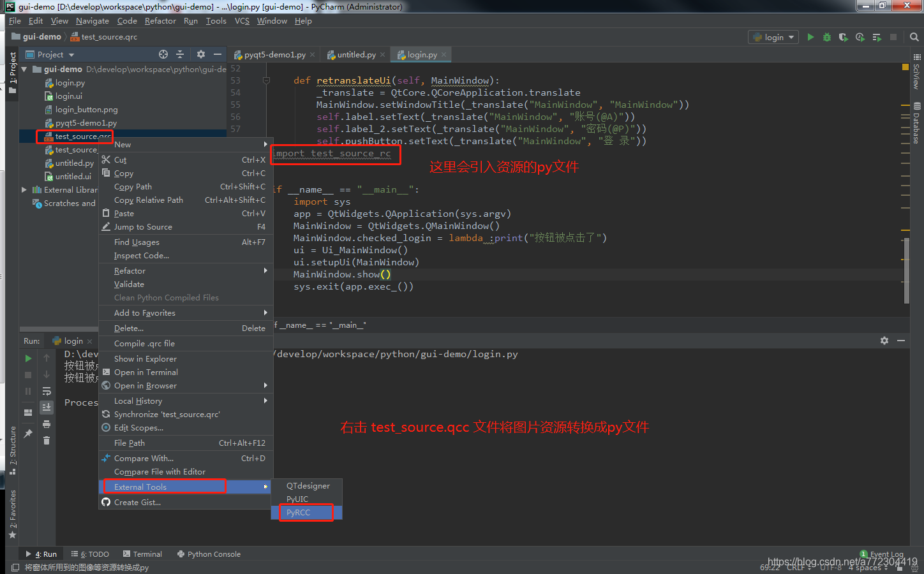The height and width of the screenshot is (574, 924).
Task: Click scroll to end icon in Run panel
Action: [x=47, y=407]
